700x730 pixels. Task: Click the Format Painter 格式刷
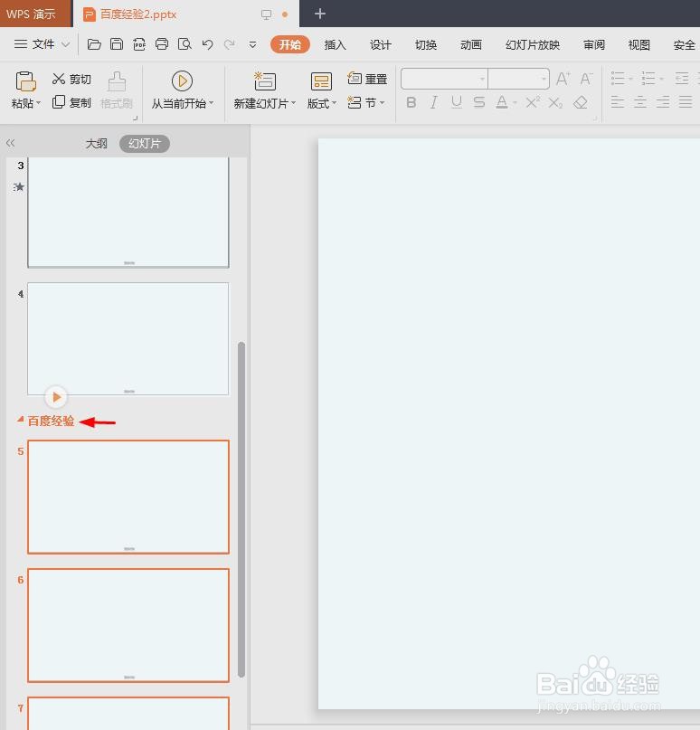pos(117,90)
